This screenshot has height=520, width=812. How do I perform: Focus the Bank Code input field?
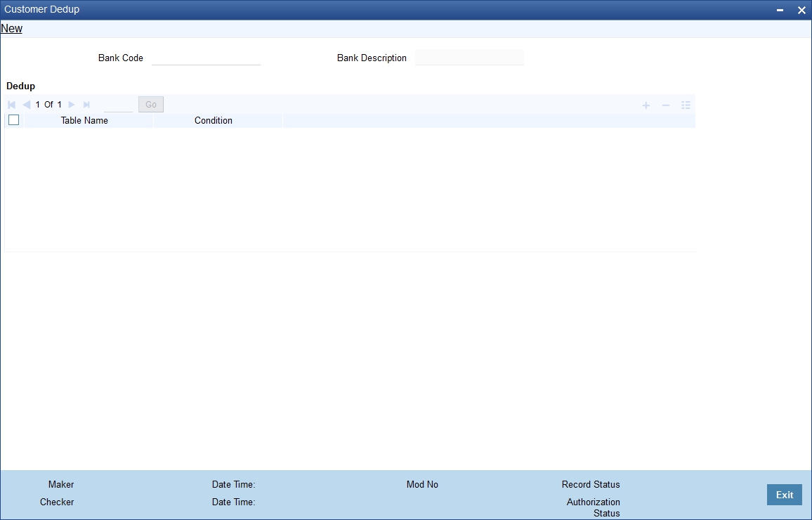(x=206, y=58)
